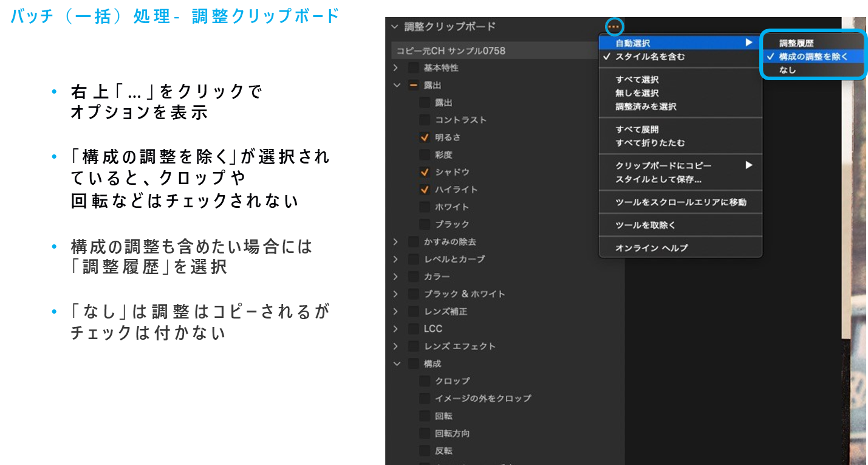Choose すべて選択 from the menu
868x465 pixels.
[x=680, y=80]
